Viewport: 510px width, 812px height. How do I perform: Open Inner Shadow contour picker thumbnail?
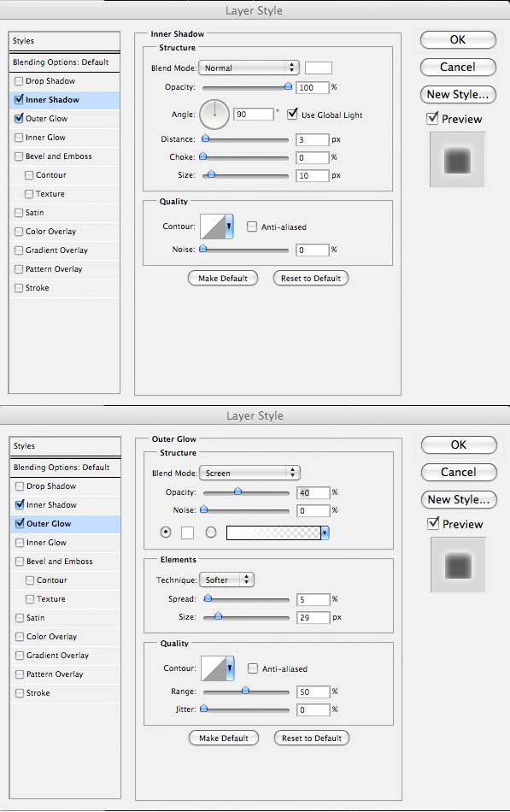[213, 227]
